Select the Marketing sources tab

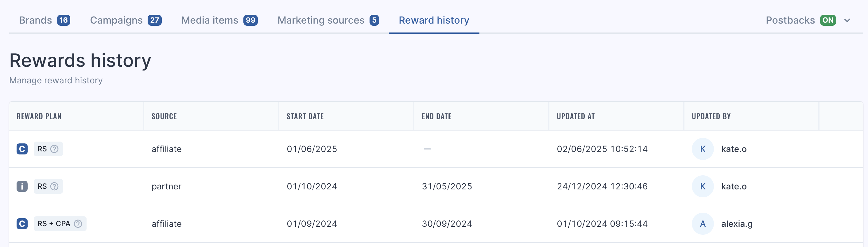328,20
